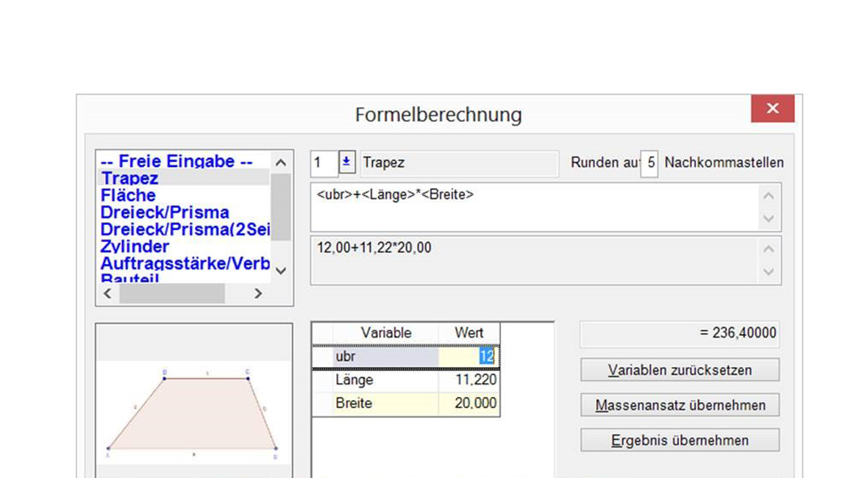This screenshot has height=478, width=868.
Task: Click 'Ergebnis übernehmen' button
Action: click(x=680, y=440)
